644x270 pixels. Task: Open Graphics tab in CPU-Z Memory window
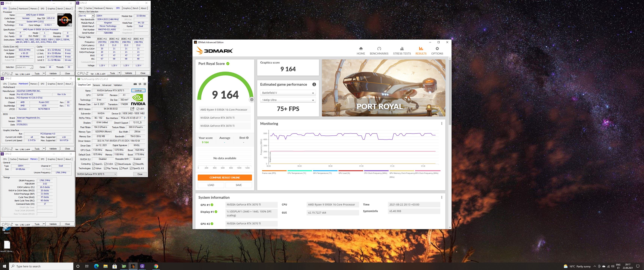51,159
